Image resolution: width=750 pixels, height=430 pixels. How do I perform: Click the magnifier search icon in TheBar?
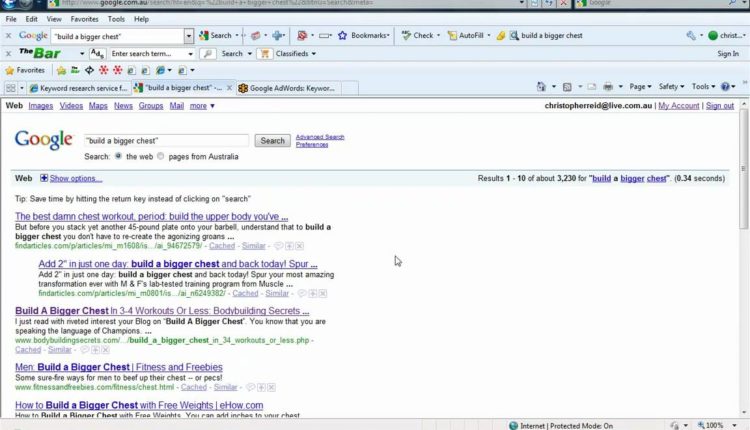click(207, 54)
